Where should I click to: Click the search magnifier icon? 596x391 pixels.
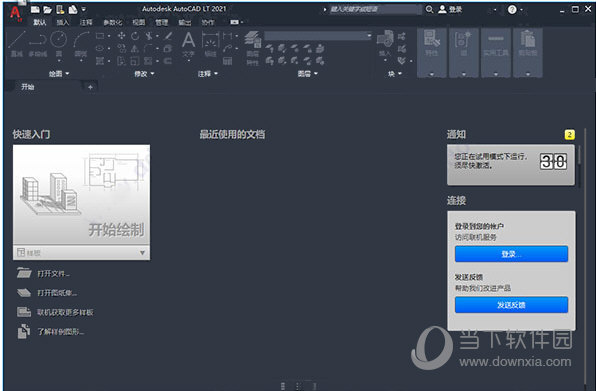(429, 9)
